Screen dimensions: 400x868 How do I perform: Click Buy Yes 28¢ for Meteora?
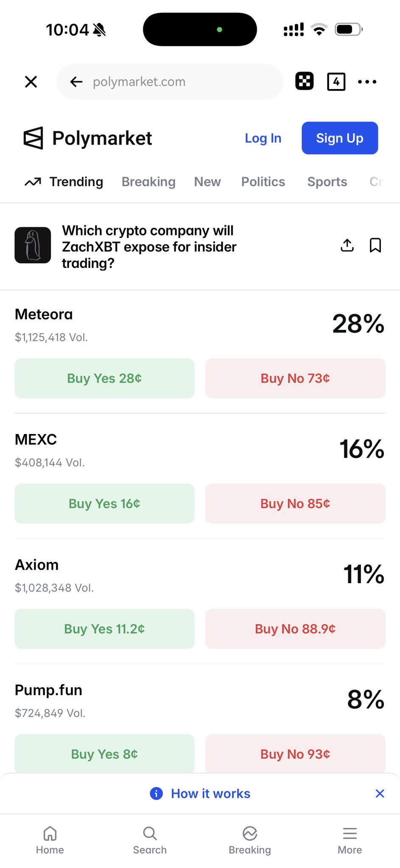pos(104,378)
